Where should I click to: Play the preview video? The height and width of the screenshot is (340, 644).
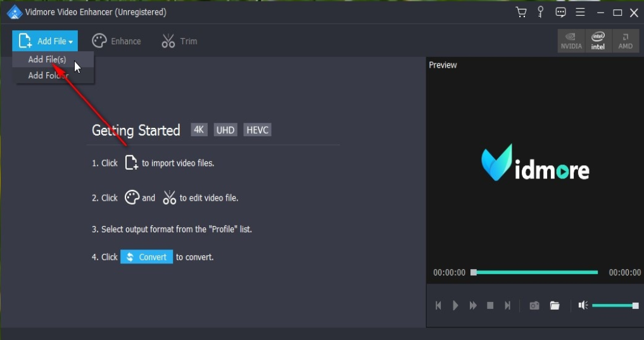pyautogui.click(x=455, y=306)
